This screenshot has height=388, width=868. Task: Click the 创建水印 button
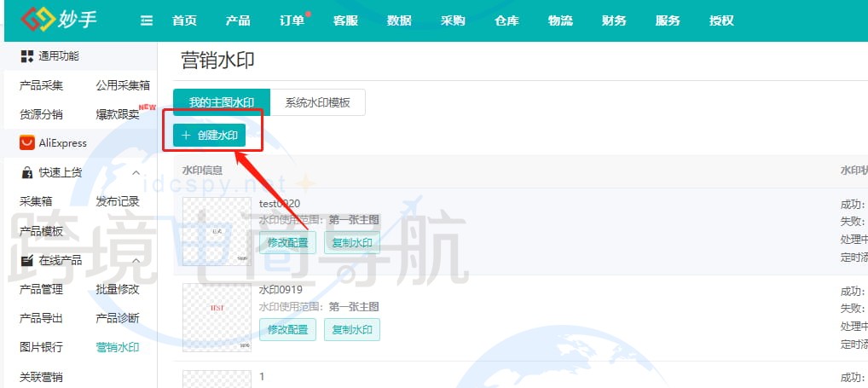pyautogui.click(x=210, y=136)
